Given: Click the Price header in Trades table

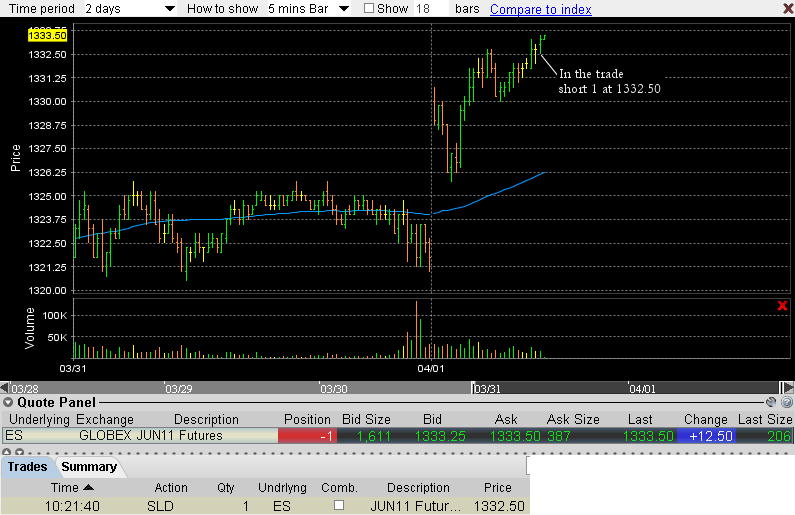Looking at the screenshot, I should 497,488.
